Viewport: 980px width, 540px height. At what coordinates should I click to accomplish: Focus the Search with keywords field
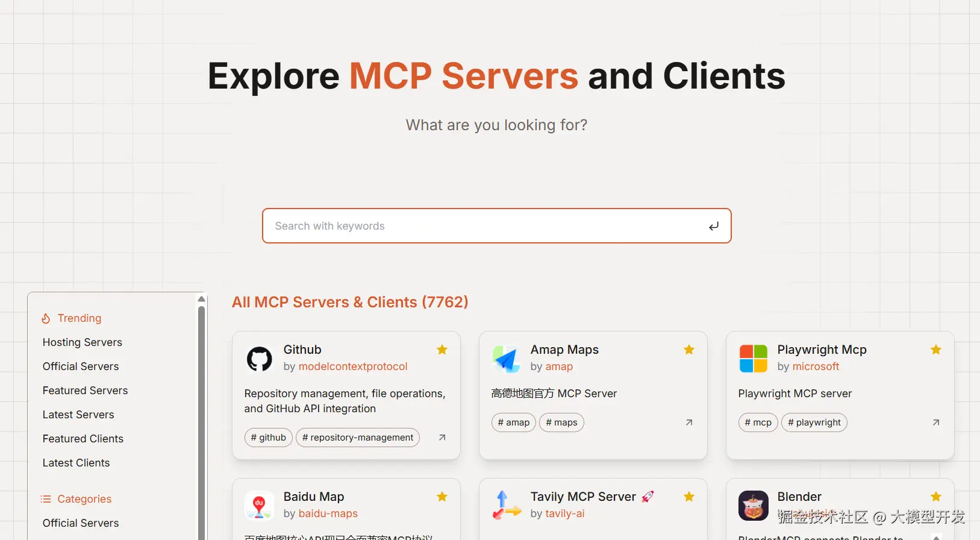pyautogui.click(x=496, y=226)
